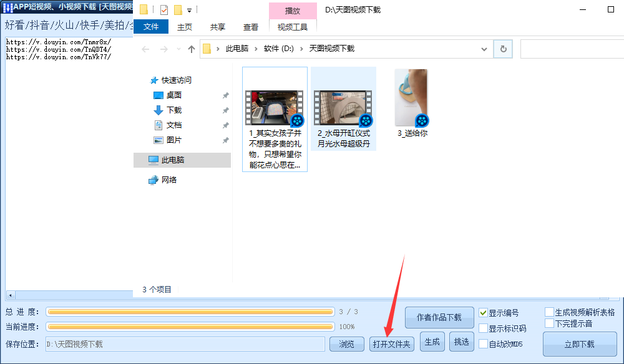Click 此电脑 in the address path
624x364 pixels.
coord(236,49)
